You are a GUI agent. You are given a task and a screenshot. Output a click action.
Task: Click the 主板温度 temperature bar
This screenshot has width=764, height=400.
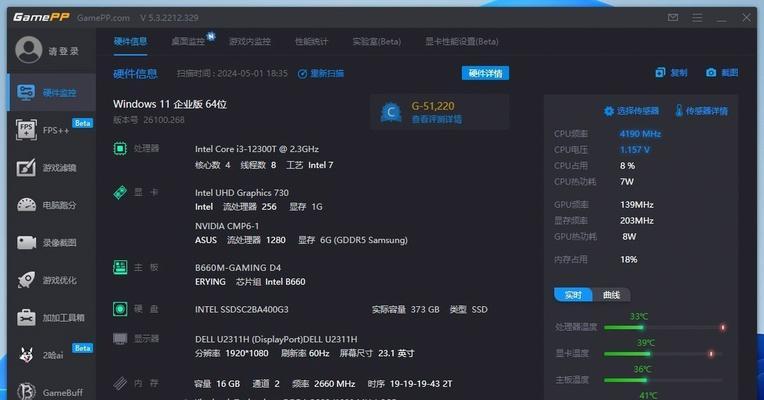(665, 380)
